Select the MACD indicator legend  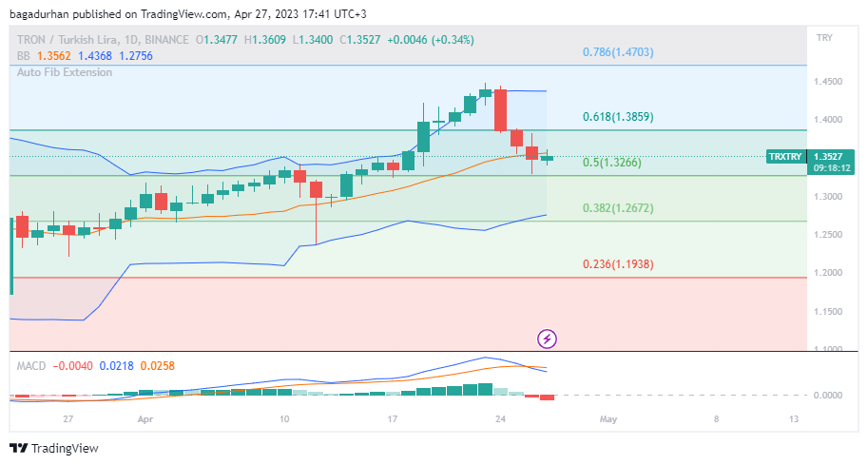coord(95,366)
